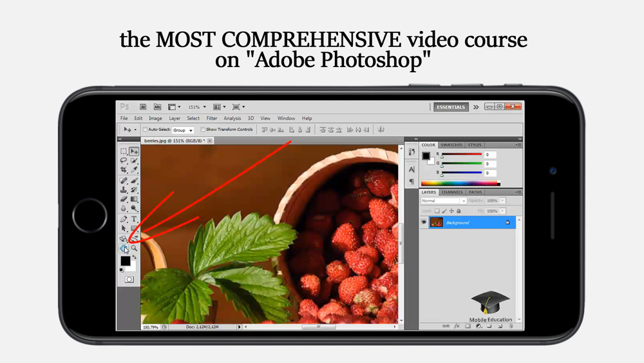Viewport: 644px width, 363px height.
Task: Select the Eyedropper tool
Action: [x=134, y=170]
